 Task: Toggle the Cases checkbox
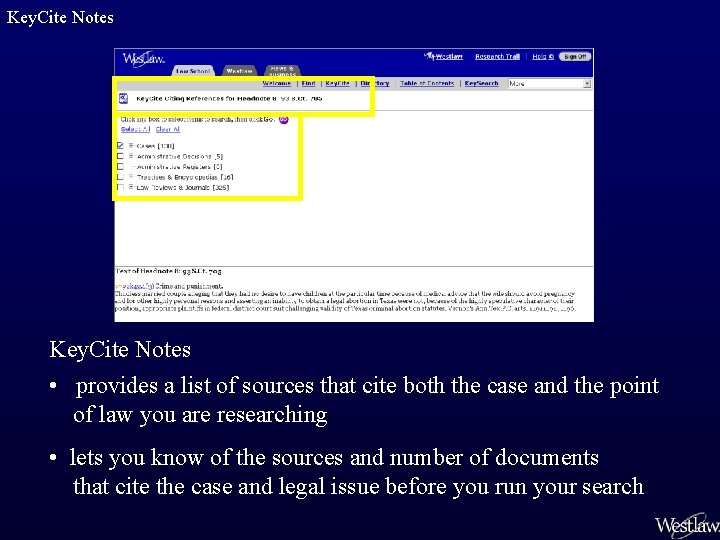(120, 146)
